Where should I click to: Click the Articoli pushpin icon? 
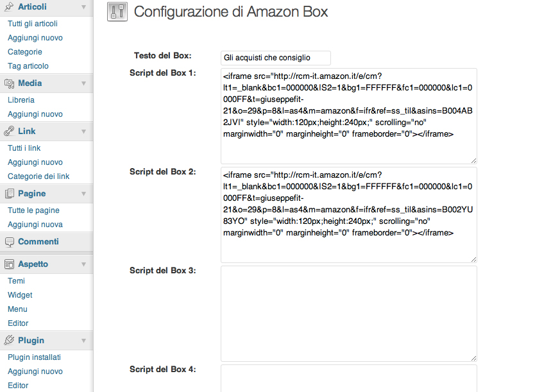tap(10, 6)
